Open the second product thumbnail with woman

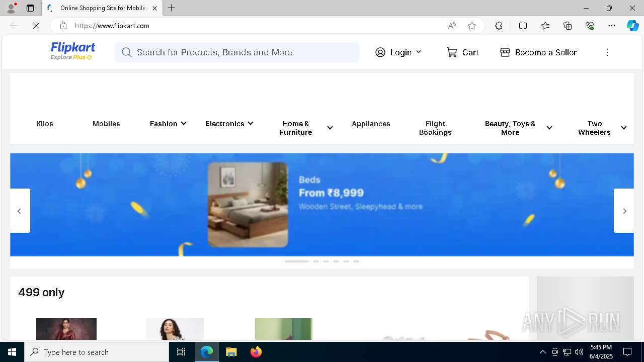[x=175, y=329]
